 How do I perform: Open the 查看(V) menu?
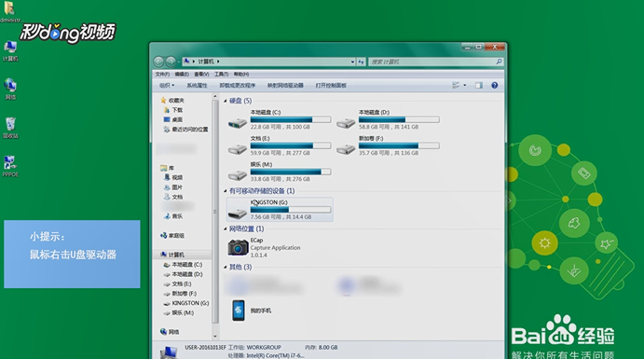click(x=201, y=75)
